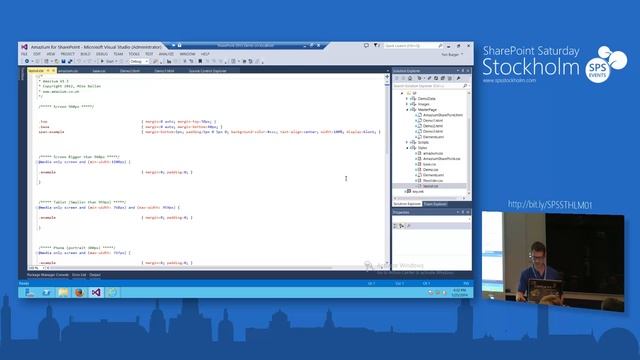The height and width of the screenshot is (360, 640).
Task: Select Demo.css in Solution Explorer
Action: 431,169
